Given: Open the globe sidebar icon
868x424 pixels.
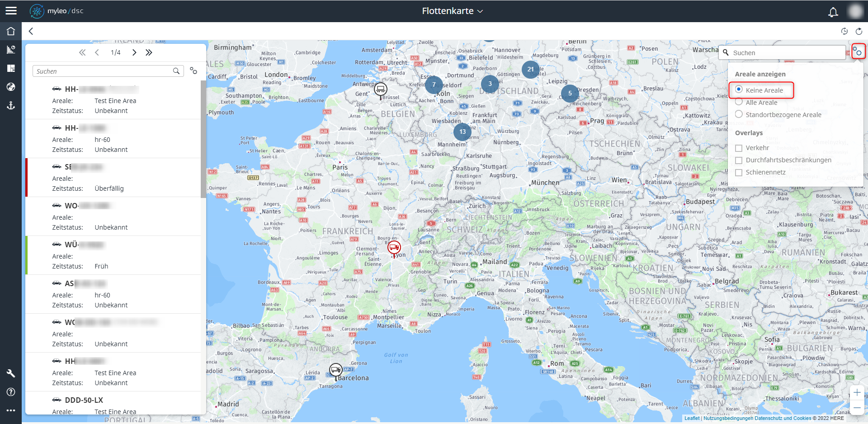Looking at the screenshot, I should pyautogui.click(x=11, y=87).
